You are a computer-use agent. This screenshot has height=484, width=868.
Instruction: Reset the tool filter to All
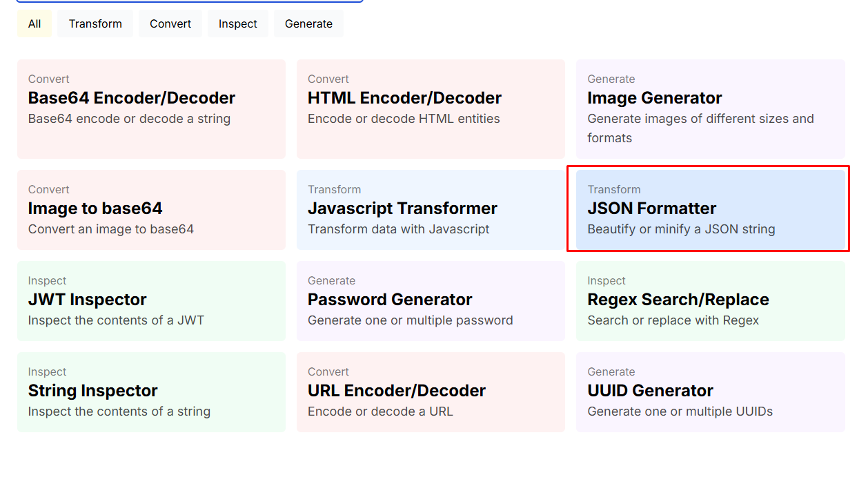click(x=34, y=23)
